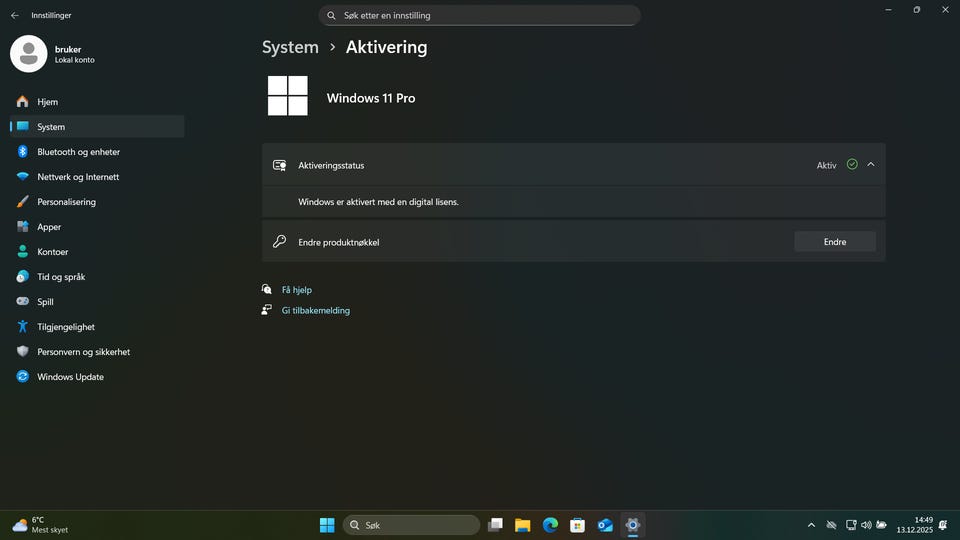Click the Gi tilbakemelding feedback icon
Screen dimensions: 960x540
pos(266,310)
